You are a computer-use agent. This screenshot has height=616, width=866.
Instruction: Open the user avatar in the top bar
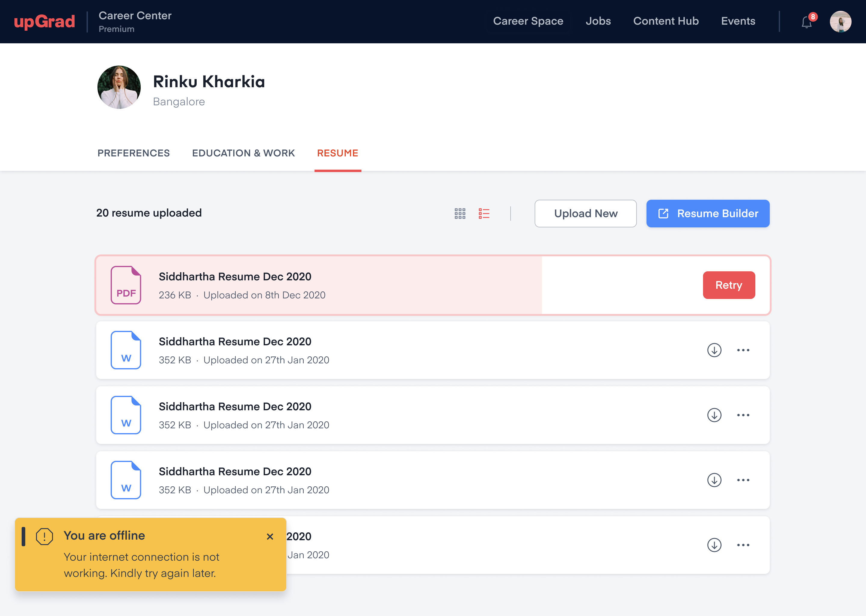(840, 22)
